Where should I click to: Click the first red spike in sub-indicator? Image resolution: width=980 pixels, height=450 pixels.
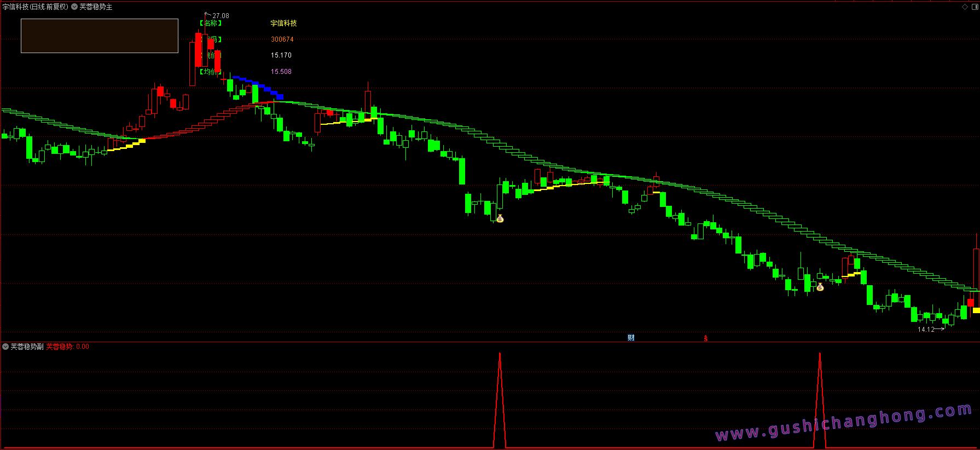(x=500, y=400)
